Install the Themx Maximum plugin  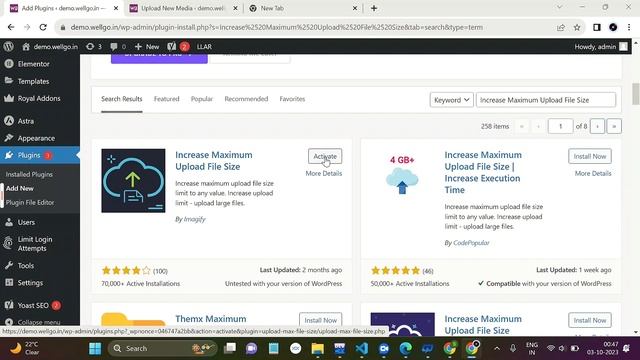[320, 320]
